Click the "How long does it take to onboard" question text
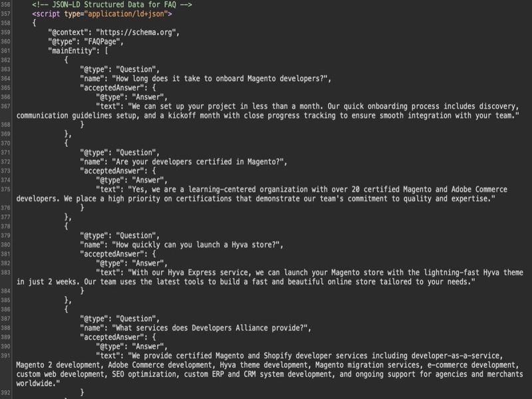Screen dimensions: 532x399 223,78
